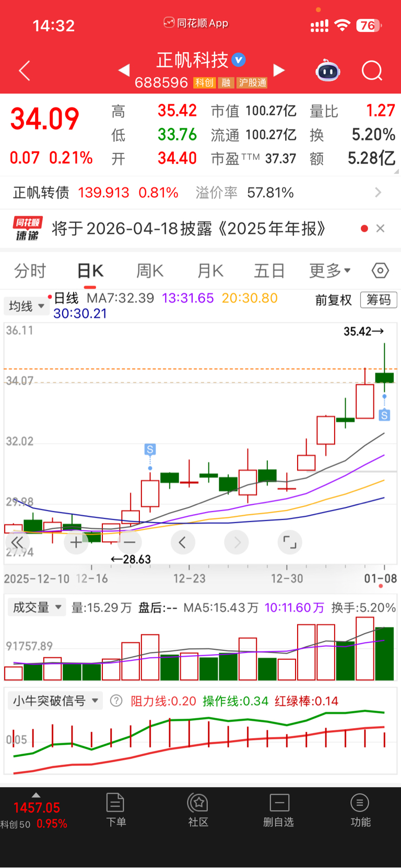The width and height of the screenshot is (401, 868).
Task: Tap the blue S marker above the December candle
Action: pyautogui.click(x=150, y=449)
